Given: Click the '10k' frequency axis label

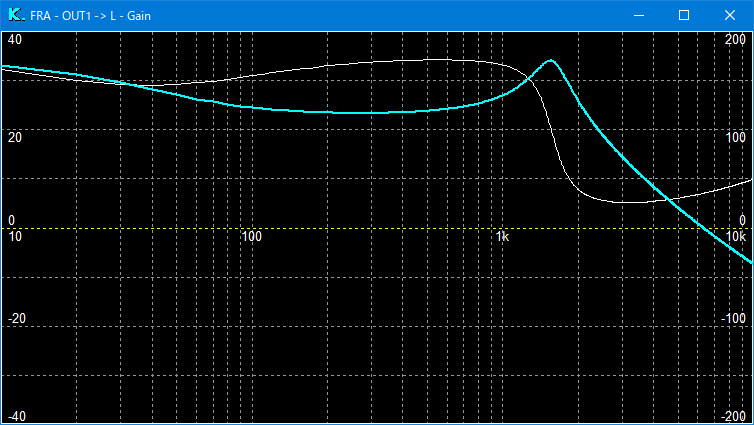Looking at the screenshot, I should [736, 236].
